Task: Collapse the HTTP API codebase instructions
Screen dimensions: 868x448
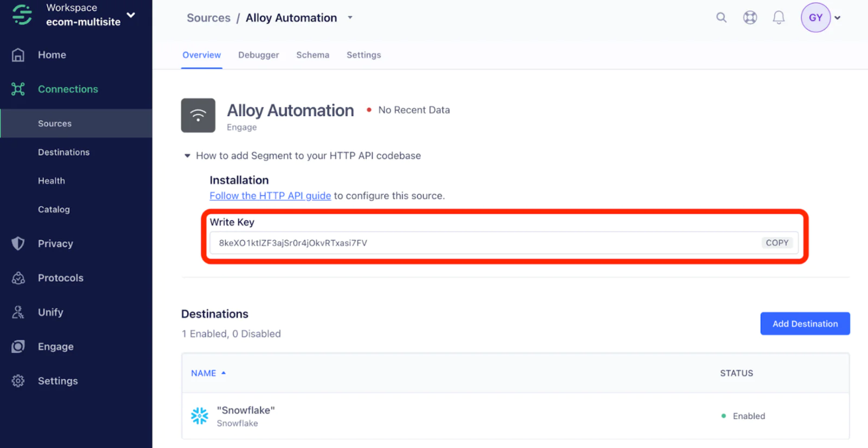Action: [x=187, y=156]
